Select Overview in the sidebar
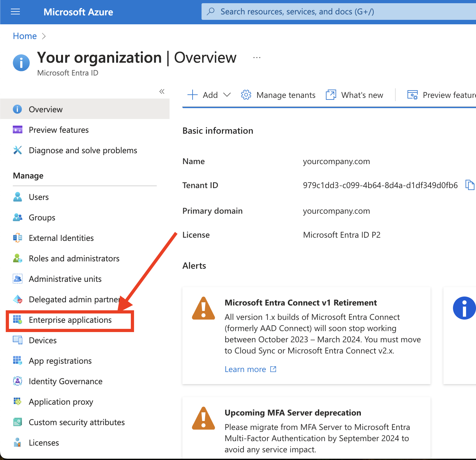Image resolution: width=476 pixels, height=460 pixels. pyautogui.click(x=85, y=109)
